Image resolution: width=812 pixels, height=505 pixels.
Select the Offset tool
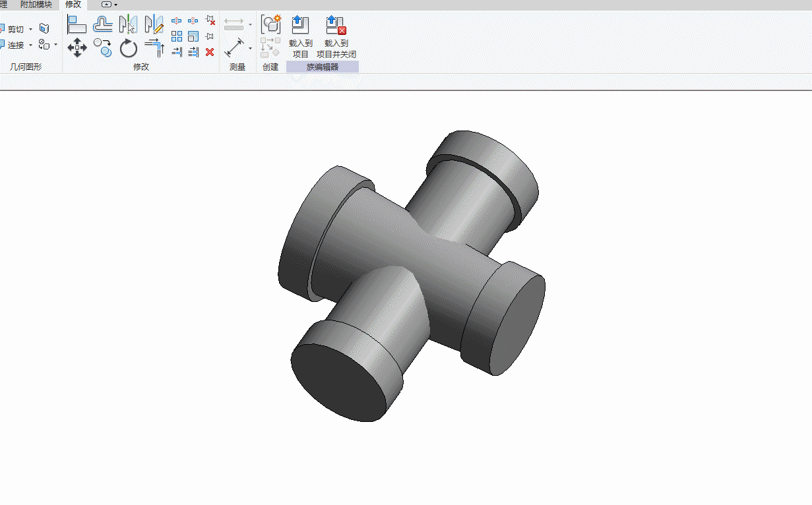point(102,25)
